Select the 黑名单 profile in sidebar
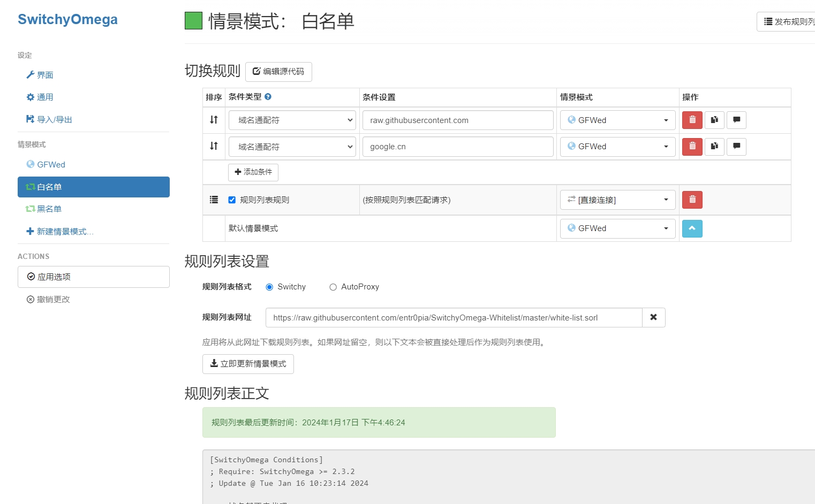The height and width of the screenshot is (504, 815). click(44, 209)
